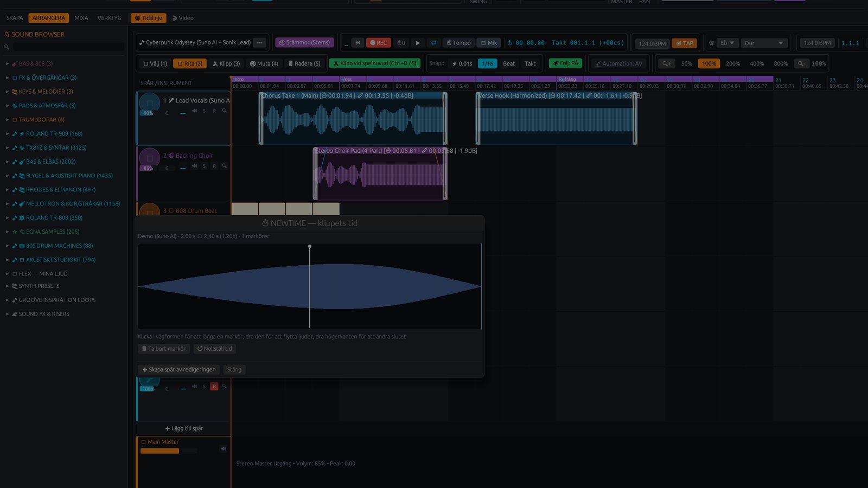Solo the Backing Choir track (S)
Viewport: 868px width, 488px height.
click(204, 166)
